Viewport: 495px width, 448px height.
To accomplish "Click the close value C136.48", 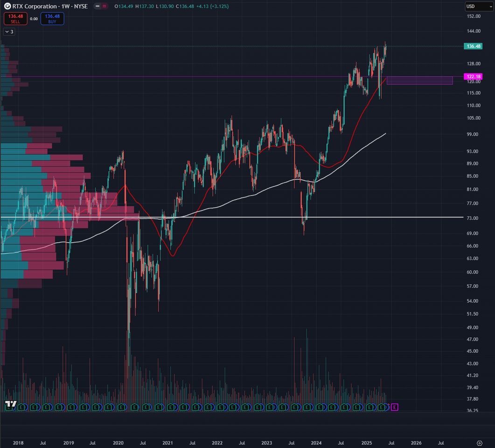I will tap(185, 7).
